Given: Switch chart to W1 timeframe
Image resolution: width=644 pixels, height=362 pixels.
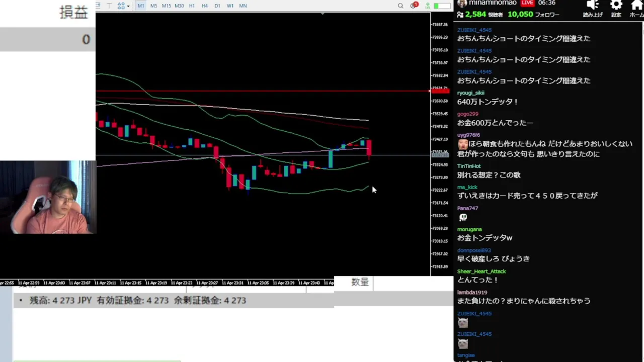Looking at the screenshot, I should point(230,6).
